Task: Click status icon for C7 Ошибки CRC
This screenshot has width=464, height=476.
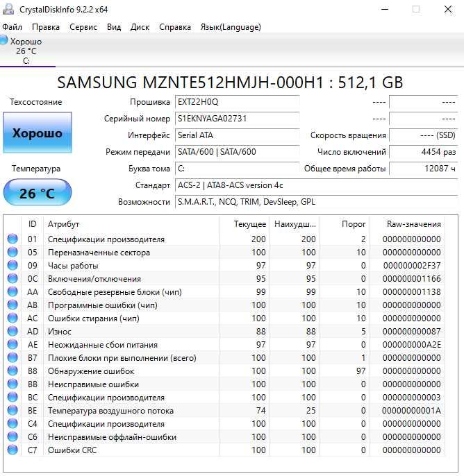Action: [13, 450]
